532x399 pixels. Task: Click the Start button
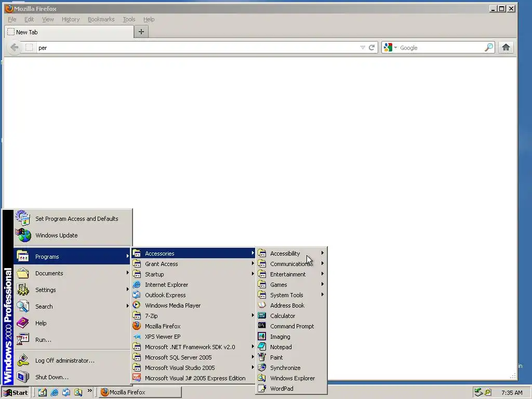click(16, 393)
